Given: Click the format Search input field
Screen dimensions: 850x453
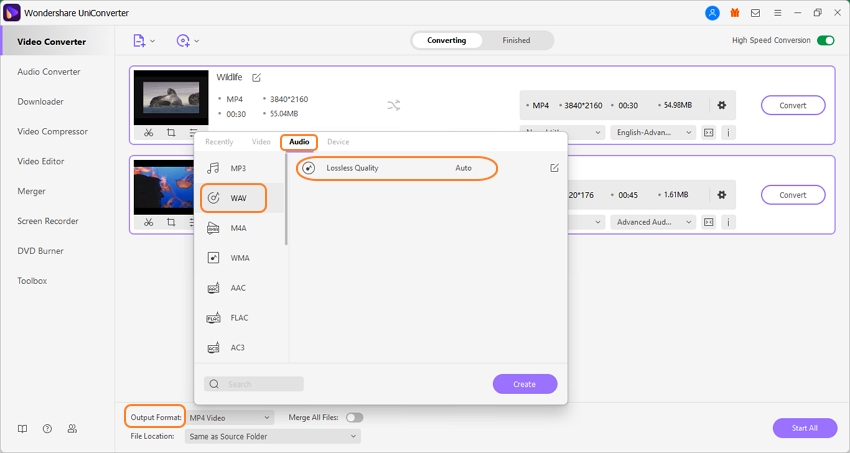Looking at the screenshot, I should click(254, 384).
